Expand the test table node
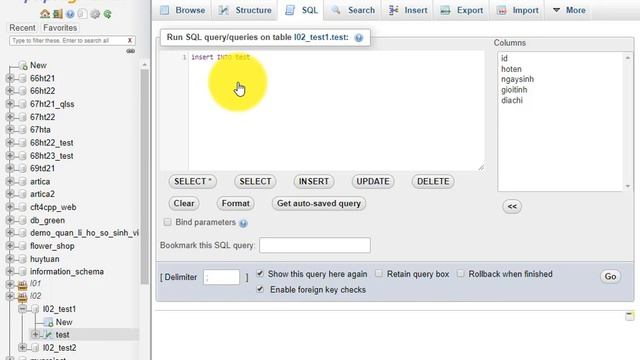The height and width of the screenshot is (360, 640). click(x=36, y=335)
